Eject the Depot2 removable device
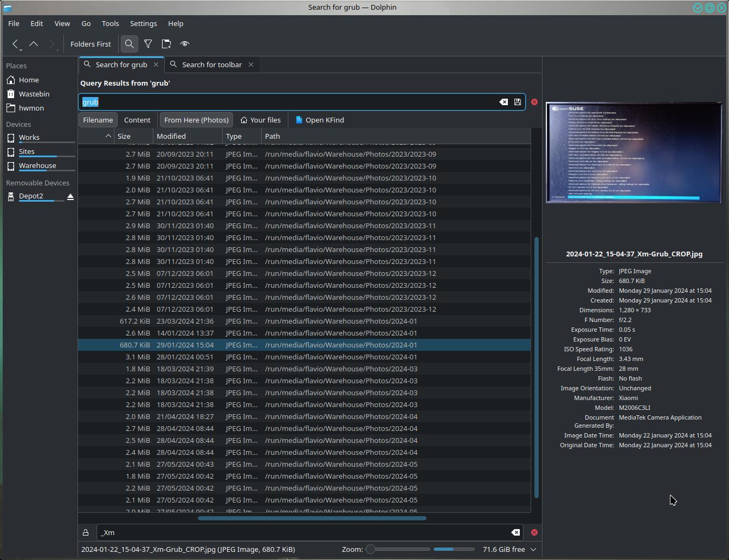The height and width of the screenshot is (560, 729). [70, 196]
